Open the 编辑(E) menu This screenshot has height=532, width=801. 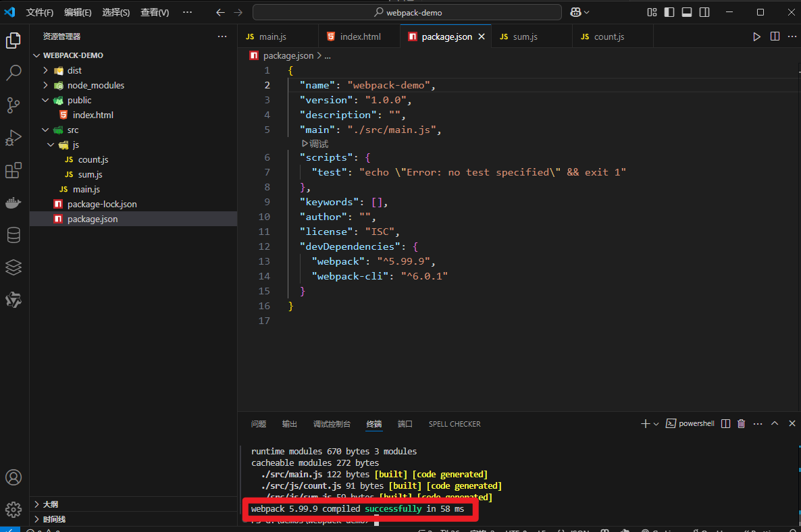(x=78, y=12)
